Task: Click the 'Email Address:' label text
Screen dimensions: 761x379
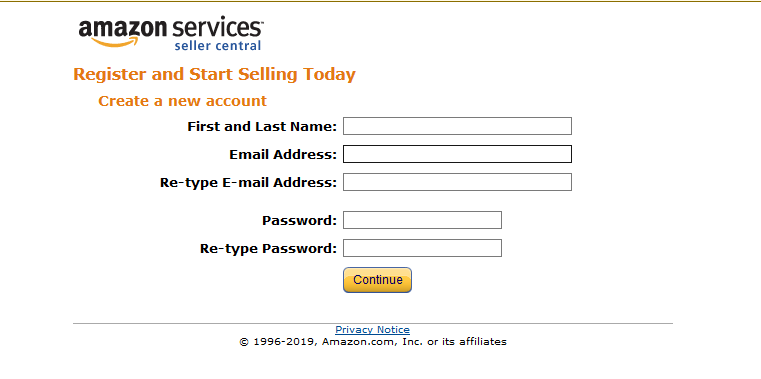Action: (x=283, y=155)
